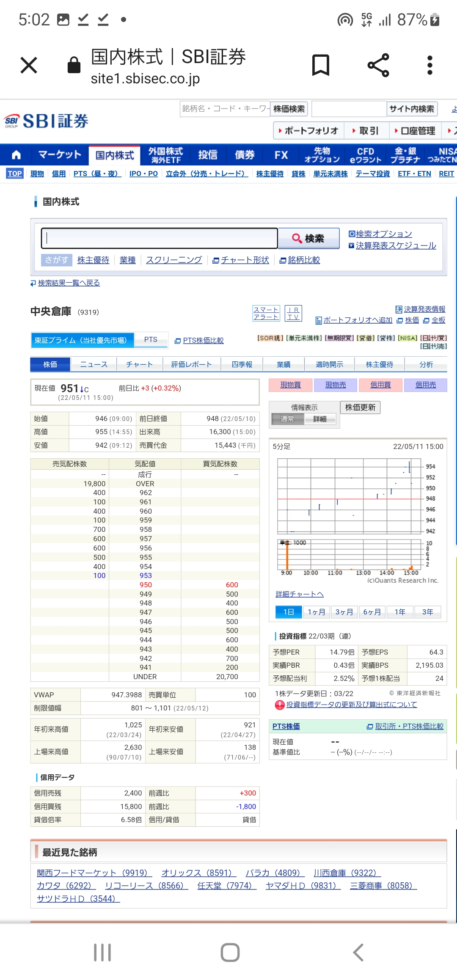
Task: Select マーケット navigation tab
Action: pos(60,155)
